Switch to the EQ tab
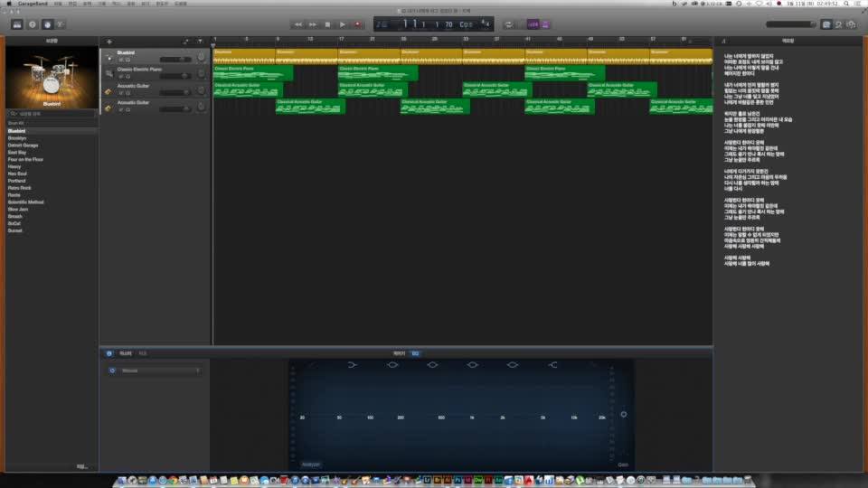 click(x=415, y=353)
